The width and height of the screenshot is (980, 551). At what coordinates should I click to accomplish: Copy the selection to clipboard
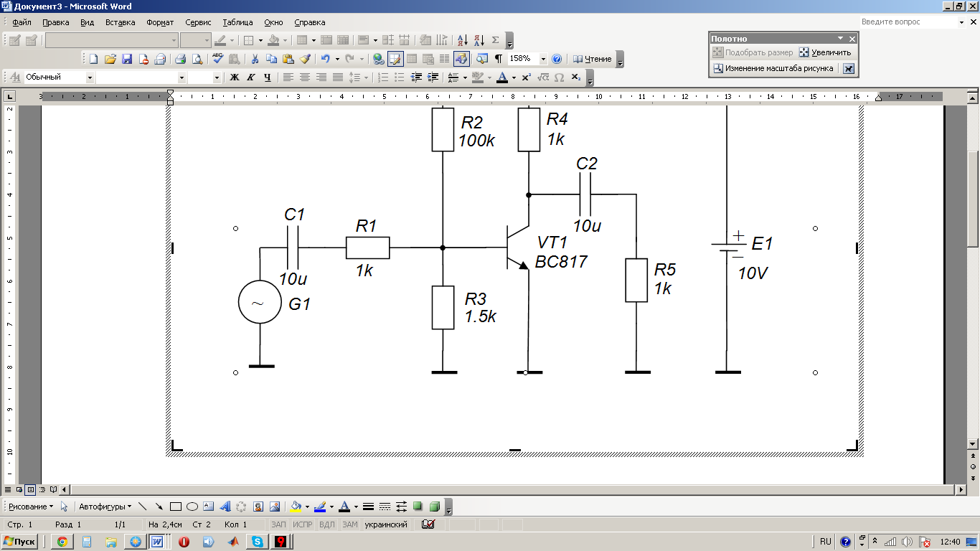click(271, 59)
